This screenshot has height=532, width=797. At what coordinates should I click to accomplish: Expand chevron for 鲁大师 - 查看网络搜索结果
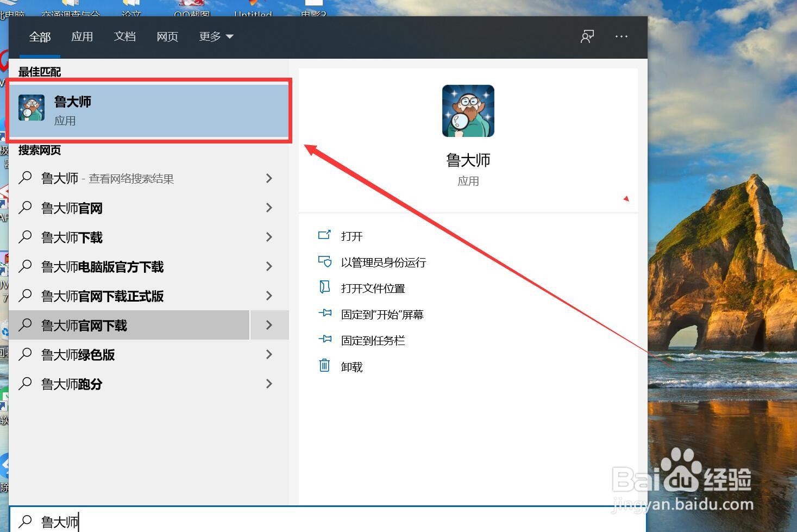click(x=269, y=178)
